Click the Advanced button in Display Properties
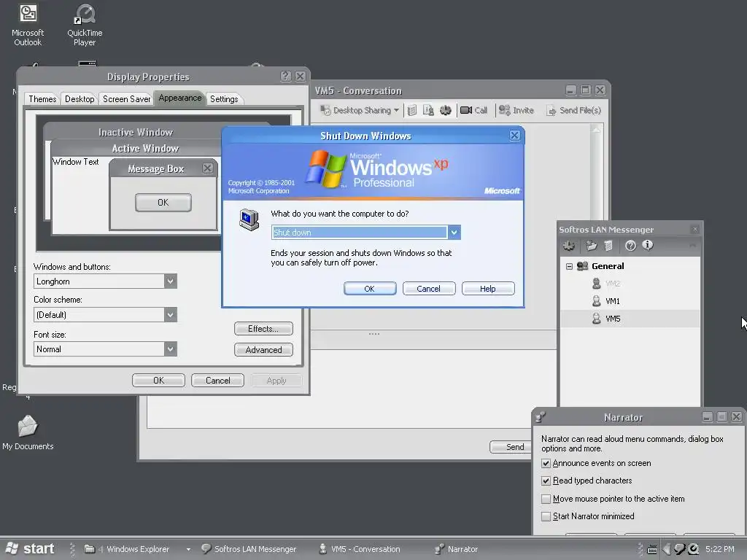 click(x=263, y=349)
